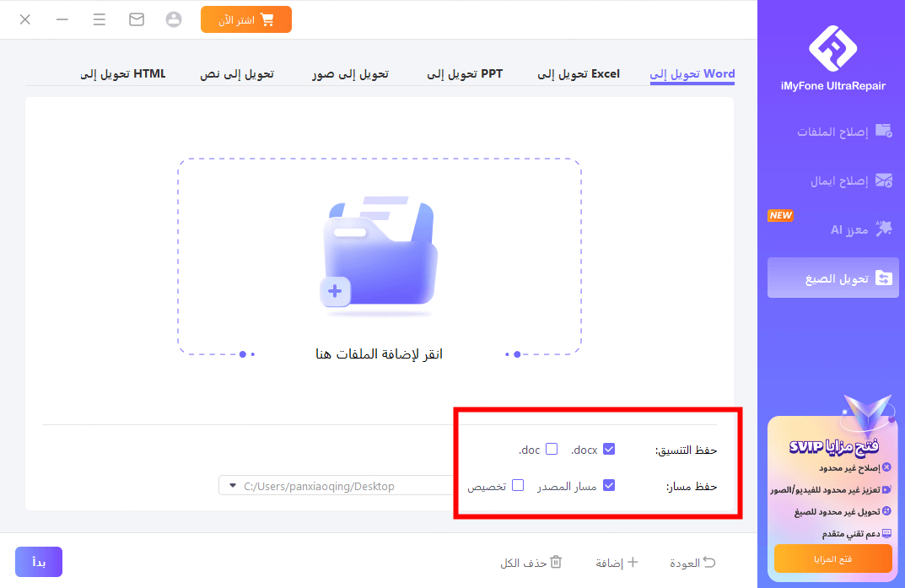Screen dimensions: 905x588
Task: Click the AI enhancer sidebar icon
Action: click(884, 229)
